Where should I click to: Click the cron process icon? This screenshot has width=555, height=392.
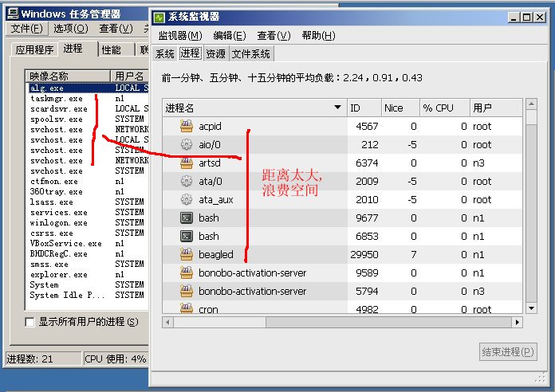pos(187,308)
